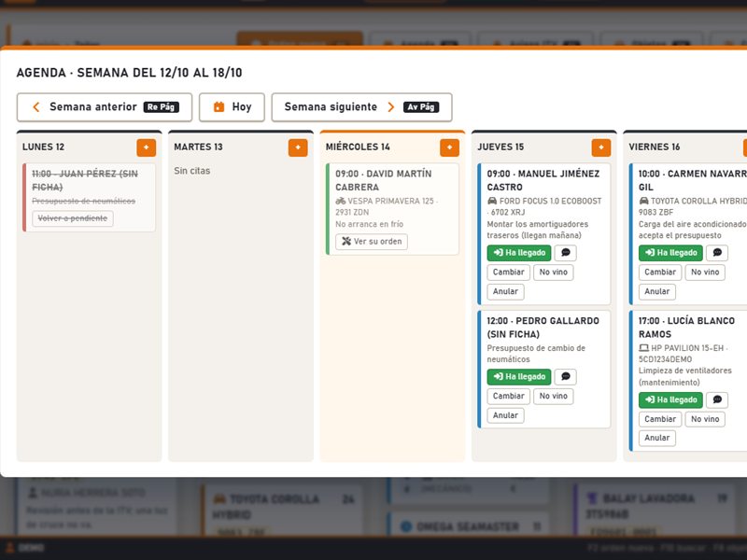Click the Vespa Primavera 125 vehicle line
747x560 pixels.
tap(387, 206)
